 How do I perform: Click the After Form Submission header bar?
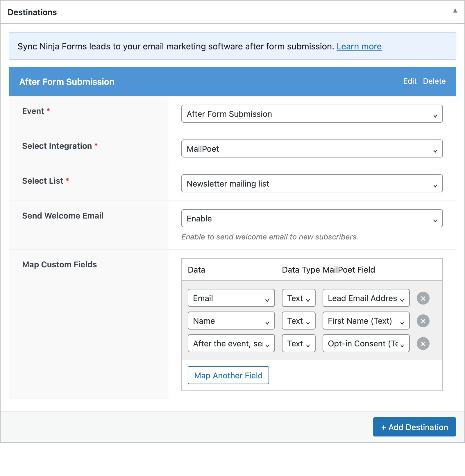232,81
